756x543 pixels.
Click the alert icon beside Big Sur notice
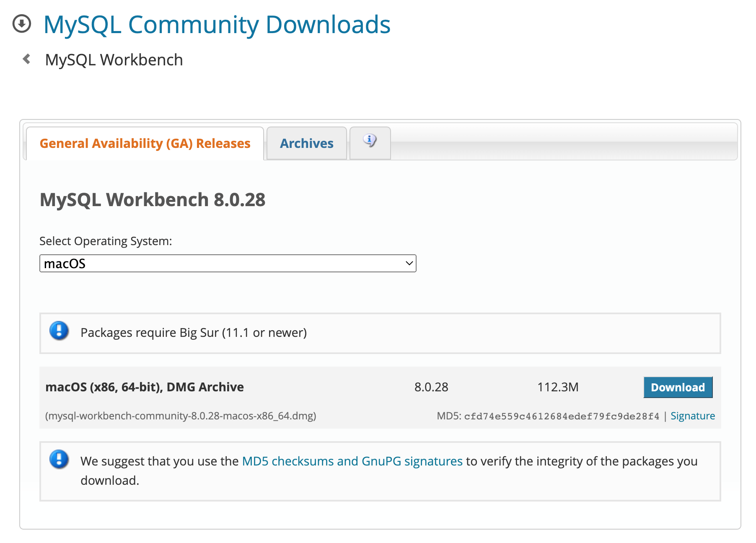(x=59, y=331)
